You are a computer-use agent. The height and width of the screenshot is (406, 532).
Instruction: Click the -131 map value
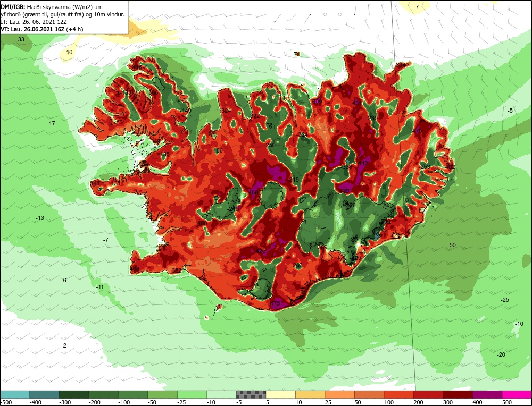click(114, 183)
